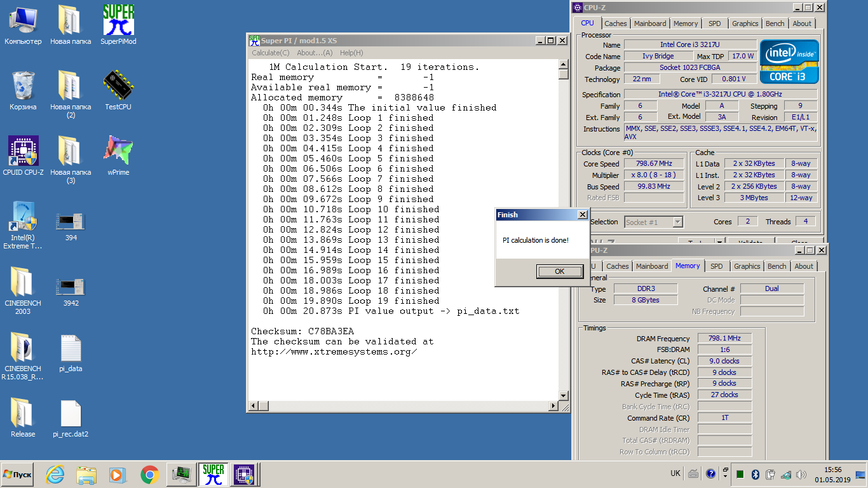Select the CPU tab in upper CPU-Z
The width and height of the screenshot is (868, 488).
pos(588,23)
